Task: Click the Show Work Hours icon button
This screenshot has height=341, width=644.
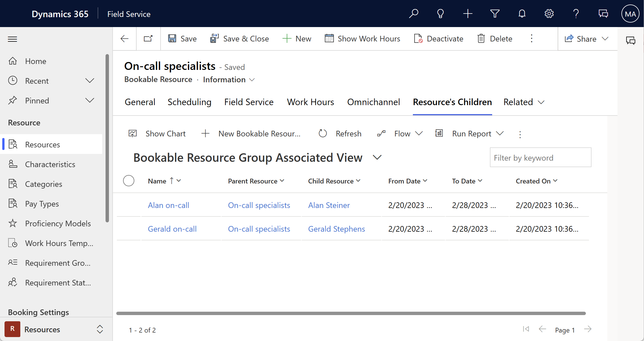Action: click(330, 38)
